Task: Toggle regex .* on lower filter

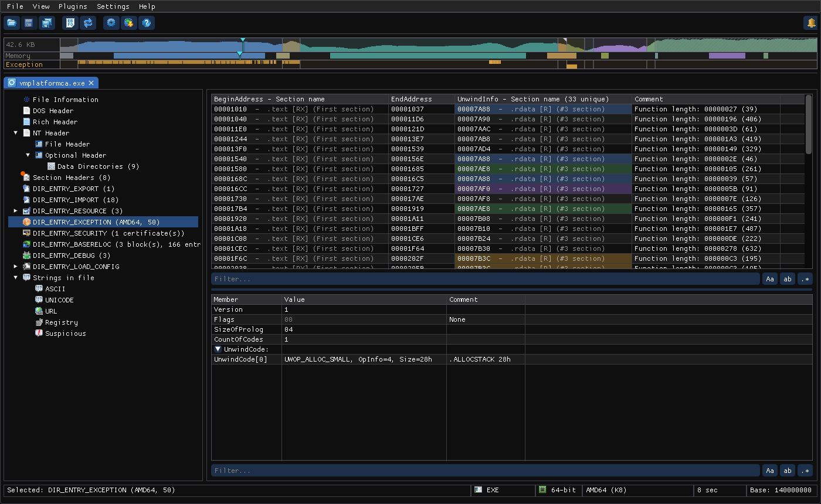Action: pos(805,471)
